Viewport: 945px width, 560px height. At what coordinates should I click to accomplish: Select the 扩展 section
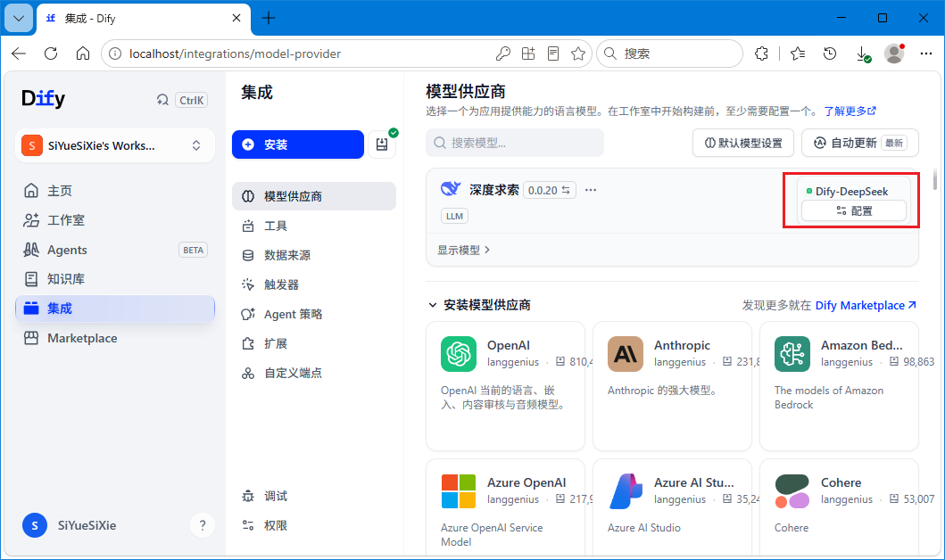click(314, 343)
